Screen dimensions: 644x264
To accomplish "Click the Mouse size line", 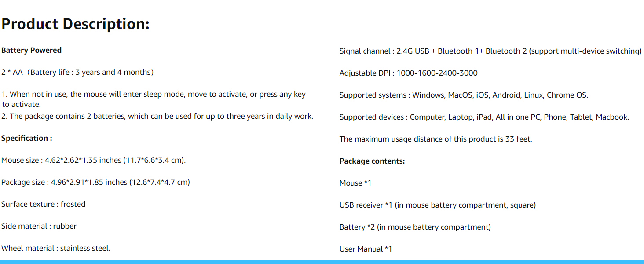I will tap(93, 160).
